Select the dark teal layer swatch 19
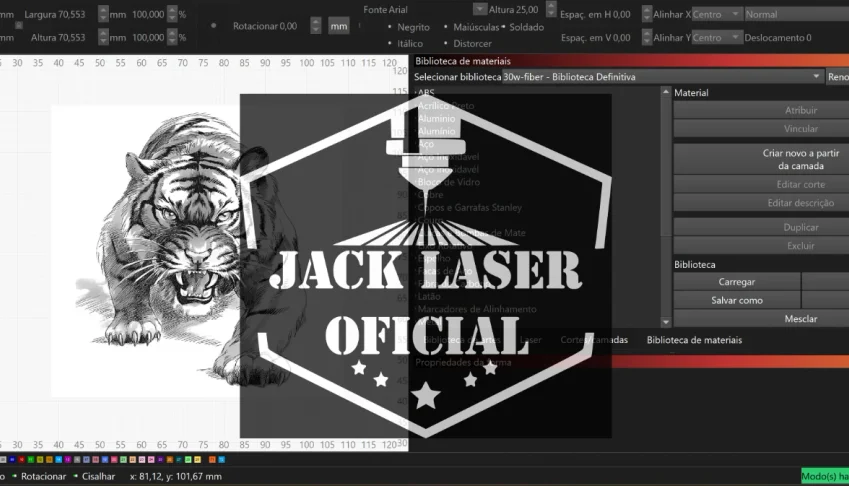849x486 pixels. click(179, 459)
